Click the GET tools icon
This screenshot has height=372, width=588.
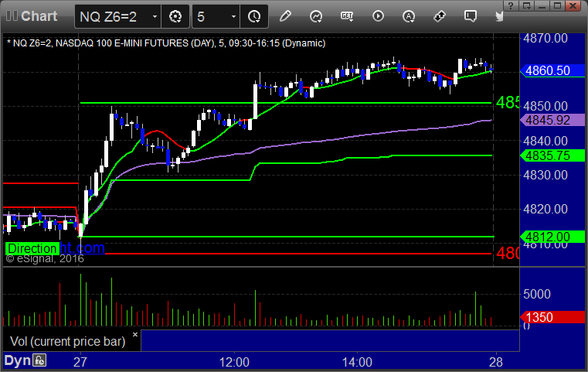point(347,16)
